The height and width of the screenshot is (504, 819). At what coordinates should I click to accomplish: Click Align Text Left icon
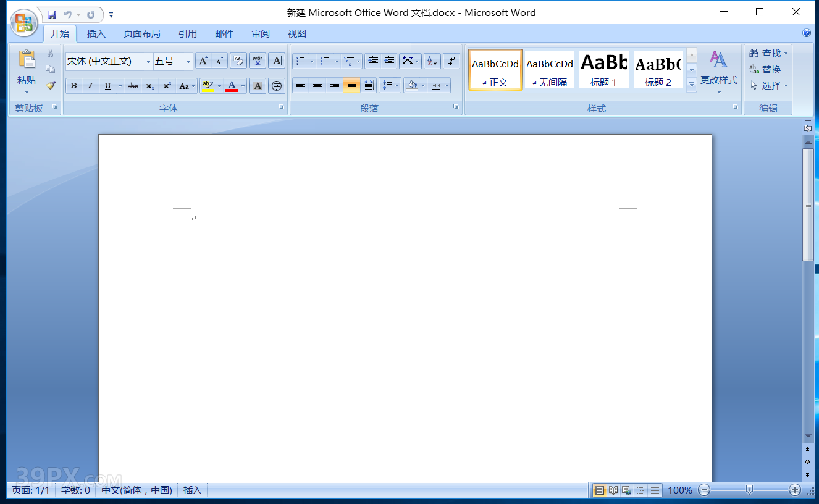click(x=301, y=85)
